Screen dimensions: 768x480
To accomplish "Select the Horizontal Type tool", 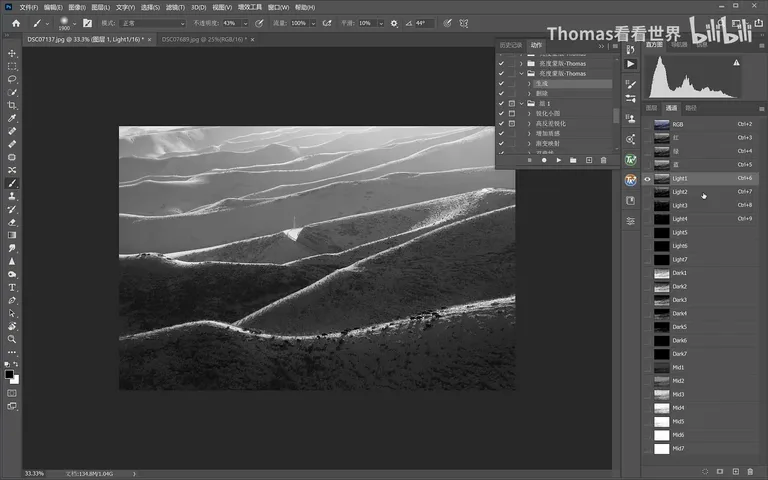I will (x=12, y=287).
